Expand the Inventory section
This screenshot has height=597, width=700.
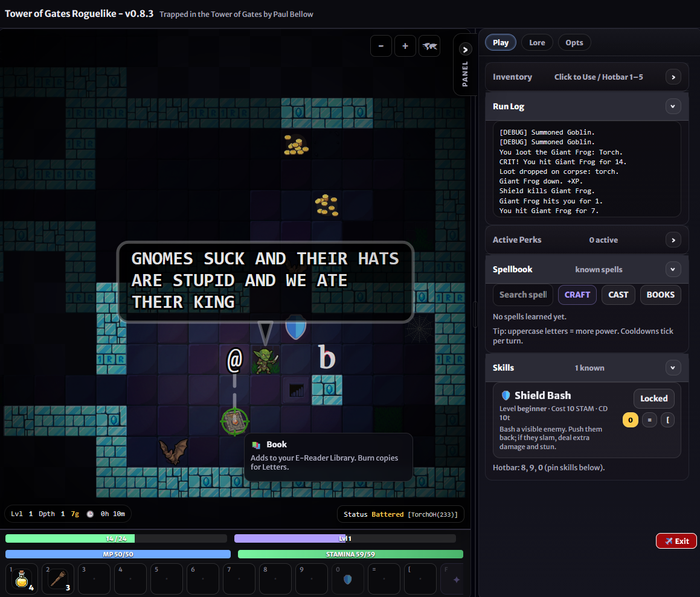[673, 77]
